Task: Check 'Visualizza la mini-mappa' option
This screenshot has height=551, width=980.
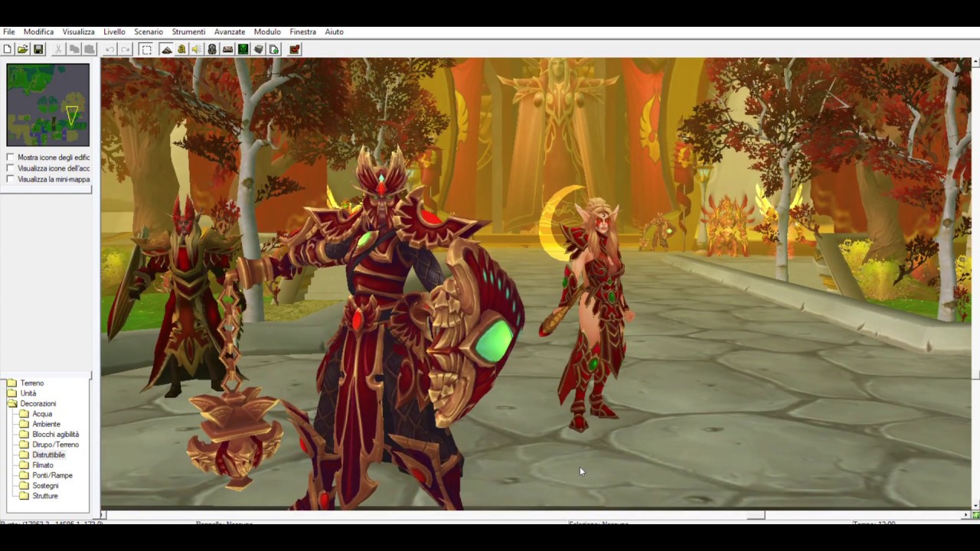Action: tap(10, 179)
